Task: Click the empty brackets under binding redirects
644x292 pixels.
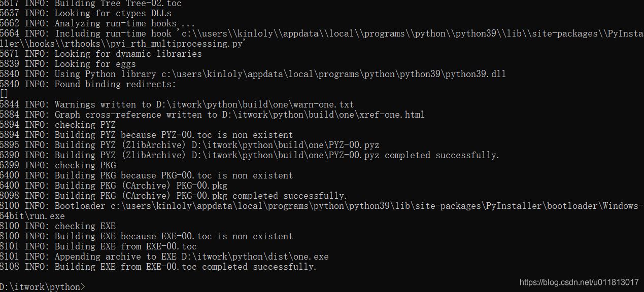Action: (4, 94)
